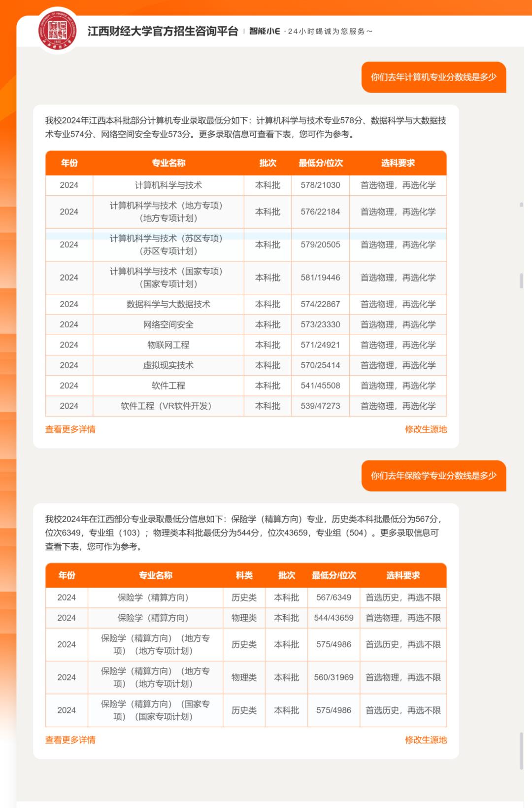
Task: Click 首选物理，再选不限 in the 560/31969 row
Action: pos(403,677)
